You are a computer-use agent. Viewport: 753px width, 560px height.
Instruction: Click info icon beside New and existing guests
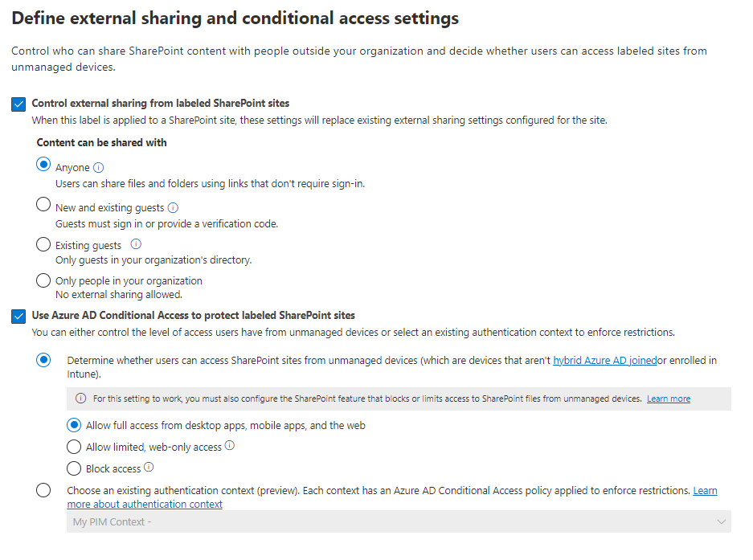(x=173, y=207)
